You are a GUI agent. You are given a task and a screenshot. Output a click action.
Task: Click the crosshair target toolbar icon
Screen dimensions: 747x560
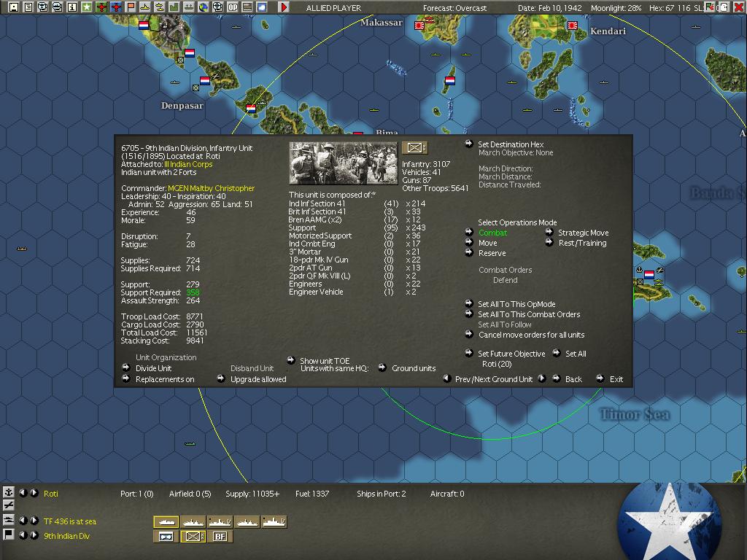[217, 7]
